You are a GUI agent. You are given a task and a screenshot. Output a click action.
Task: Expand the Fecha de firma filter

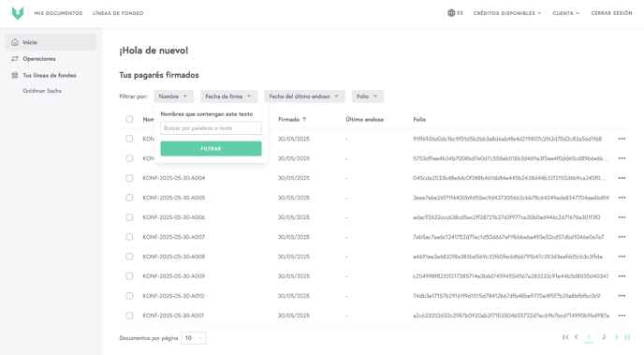click(228, 96)
